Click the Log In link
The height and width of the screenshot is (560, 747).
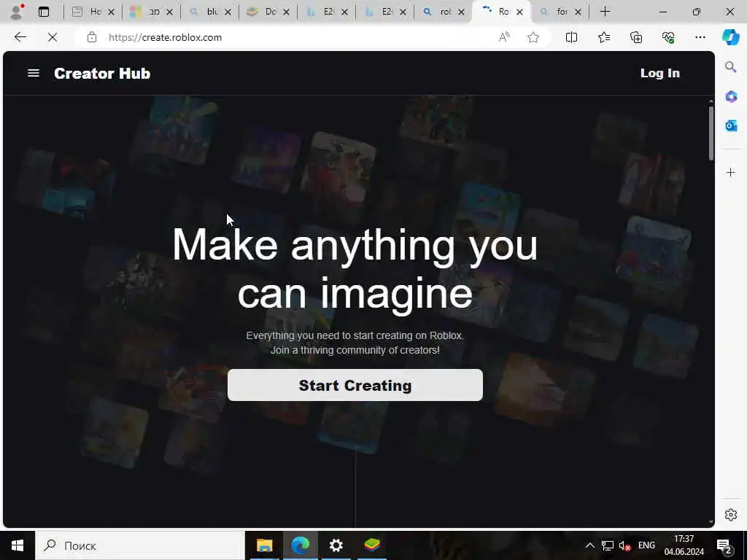point(659,73)
